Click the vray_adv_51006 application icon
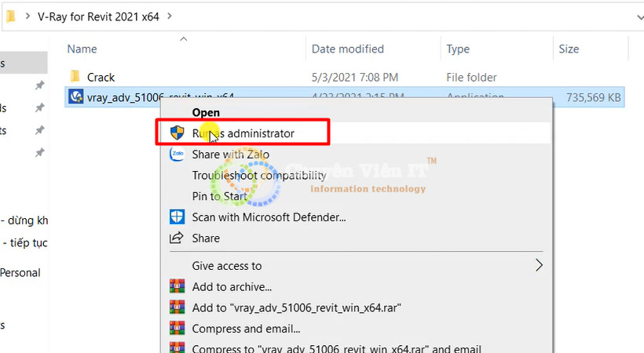This screenshot has height=353, width=644. click(x=76, y=97)
